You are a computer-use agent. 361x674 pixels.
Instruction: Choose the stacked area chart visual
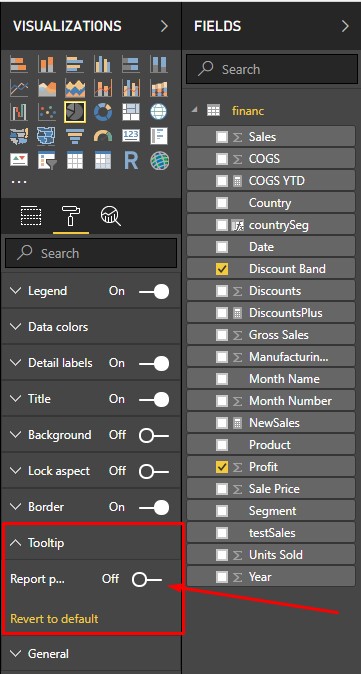click(x=75, y=89)
